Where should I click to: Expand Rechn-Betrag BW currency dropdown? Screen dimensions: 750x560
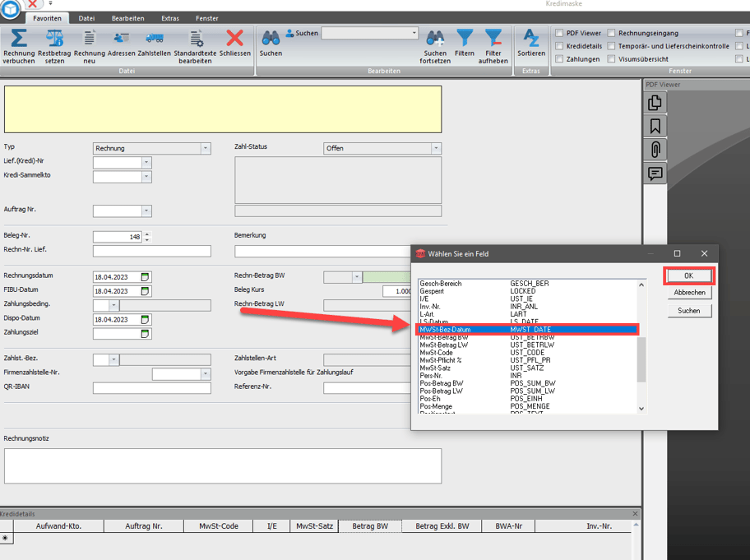pos(356,277)
